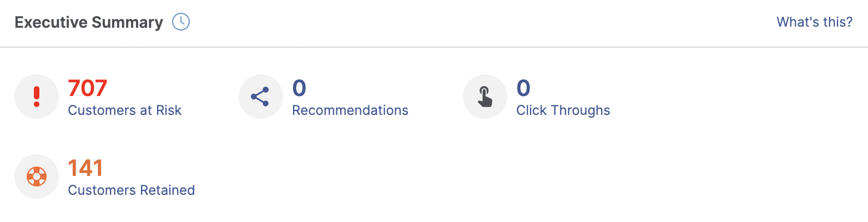This screenshot has width=868, height=222.
Task: Click the red 707 value
Action: (88, 88)
